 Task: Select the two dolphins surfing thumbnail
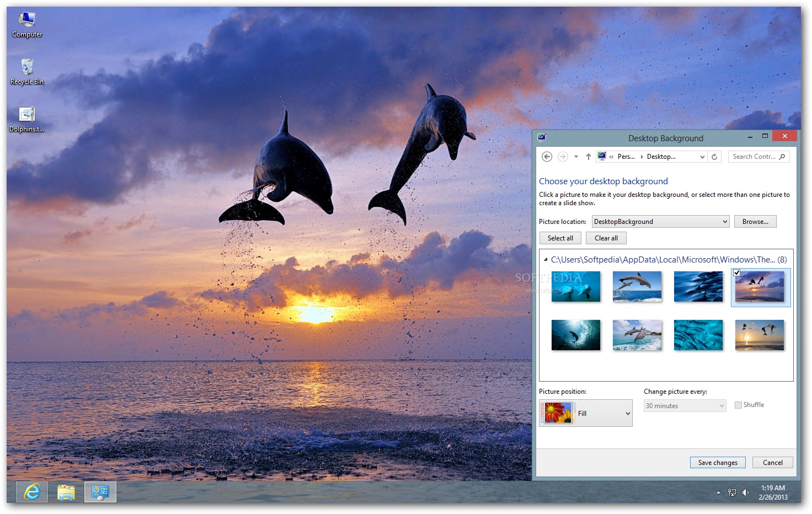pos(637,335)
